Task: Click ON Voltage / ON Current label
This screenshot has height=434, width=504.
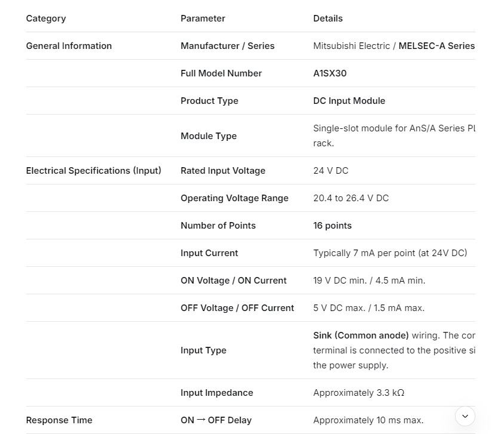Action: point(233,281)
